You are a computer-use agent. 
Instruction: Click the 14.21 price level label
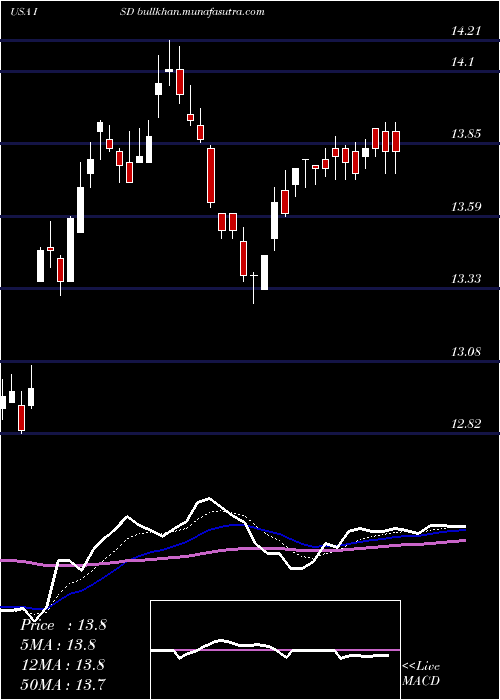coord(466,31)
